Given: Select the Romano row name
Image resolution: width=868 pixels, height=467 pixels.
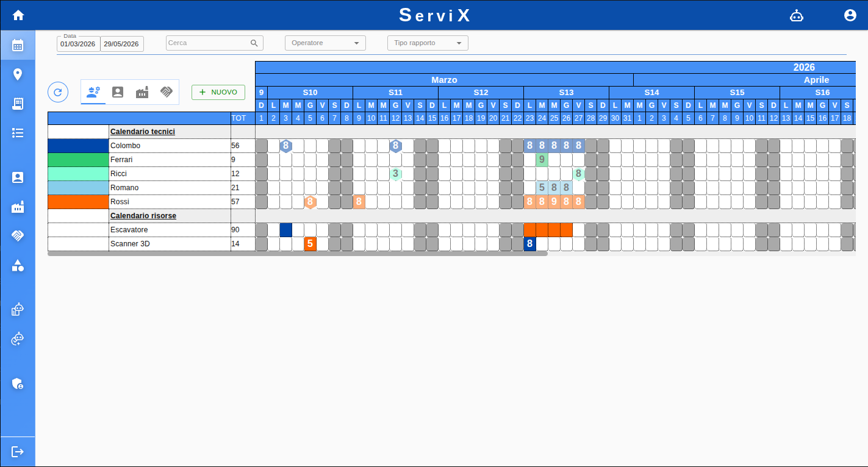Looking at the screenshot, I should click(124, 188).
